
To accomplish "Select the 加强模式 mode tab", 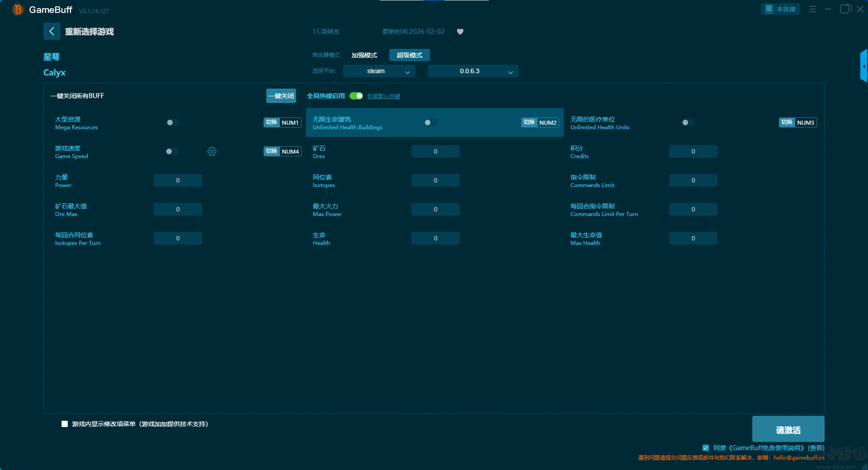I will [x=364, y=55].
